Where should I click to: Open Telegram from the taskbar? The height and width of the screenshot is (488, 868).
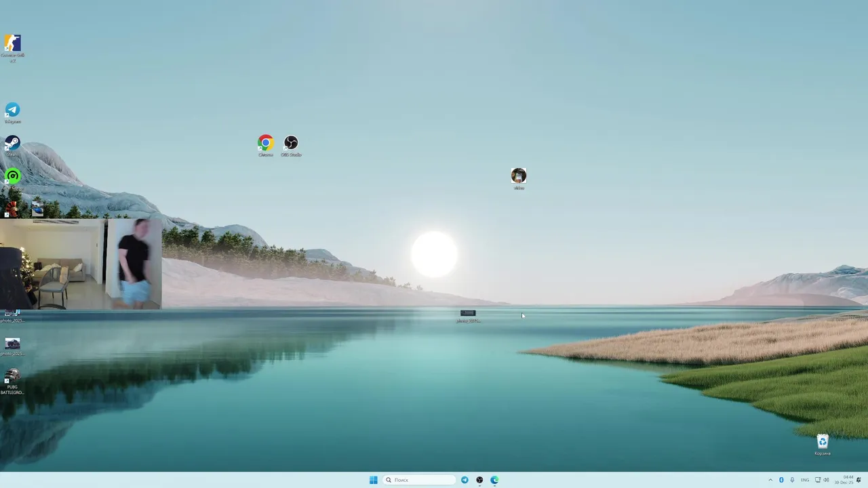(465, 480)
